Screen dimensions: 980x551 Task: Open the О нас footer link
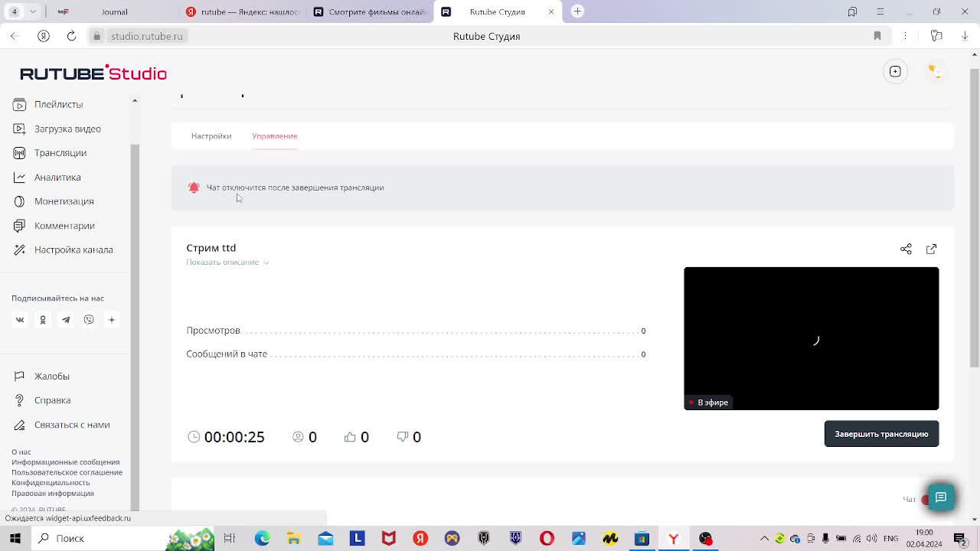click(x=21, y=452)
